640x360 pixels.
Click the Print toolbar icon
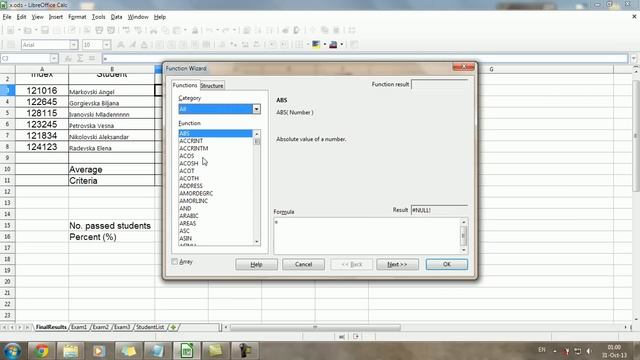[x=99, y=30]
